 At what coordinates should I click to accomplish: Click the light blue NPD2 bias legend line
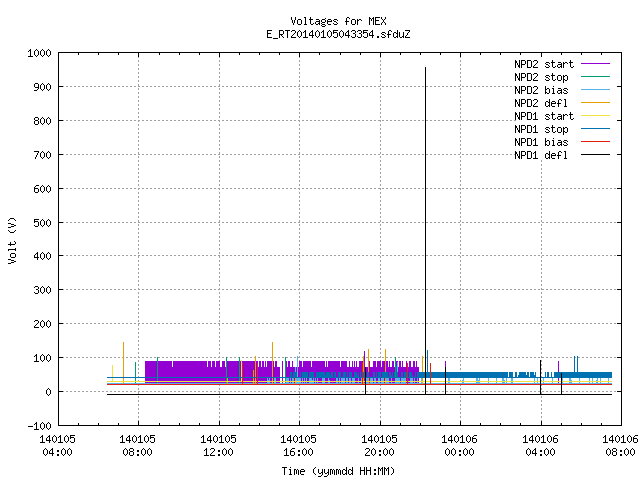pyautogui.click(x=596, y=90)
